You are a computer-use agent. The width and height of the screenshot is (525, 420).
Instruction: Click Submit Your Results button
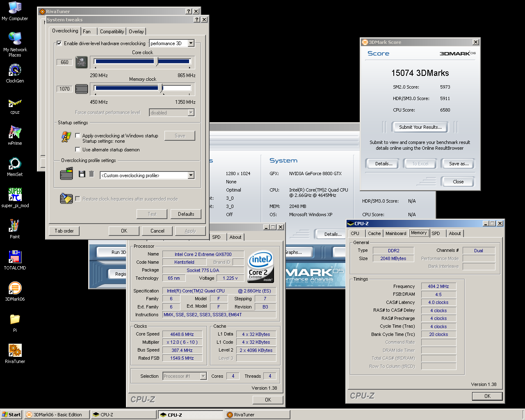tap(420, 127)
